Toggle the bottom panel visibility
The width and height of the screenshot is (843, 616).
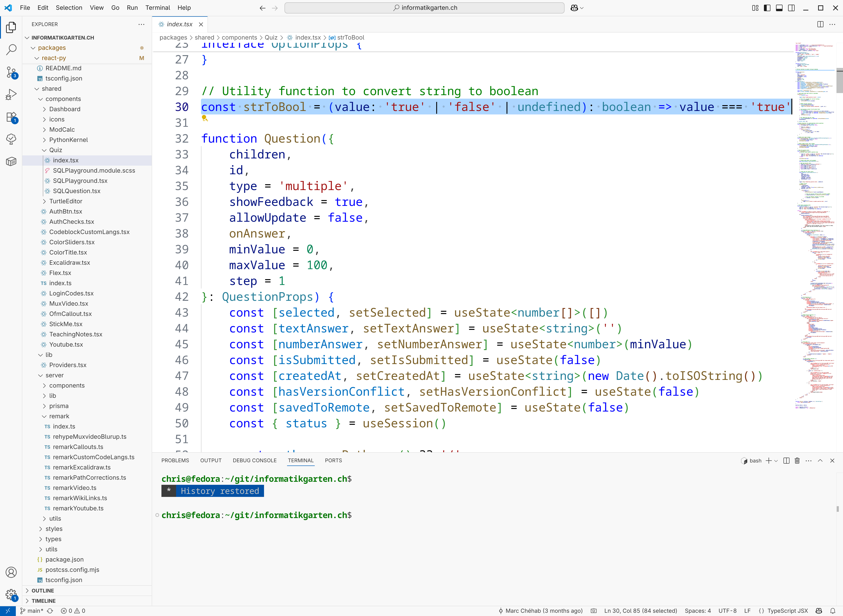click(779, 8)
